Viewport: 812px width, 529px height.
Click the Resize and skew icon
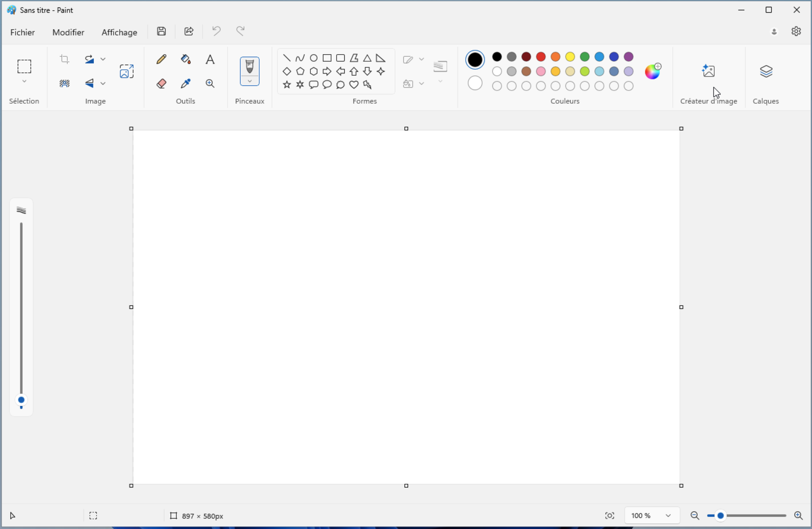[x=126, y=71]
